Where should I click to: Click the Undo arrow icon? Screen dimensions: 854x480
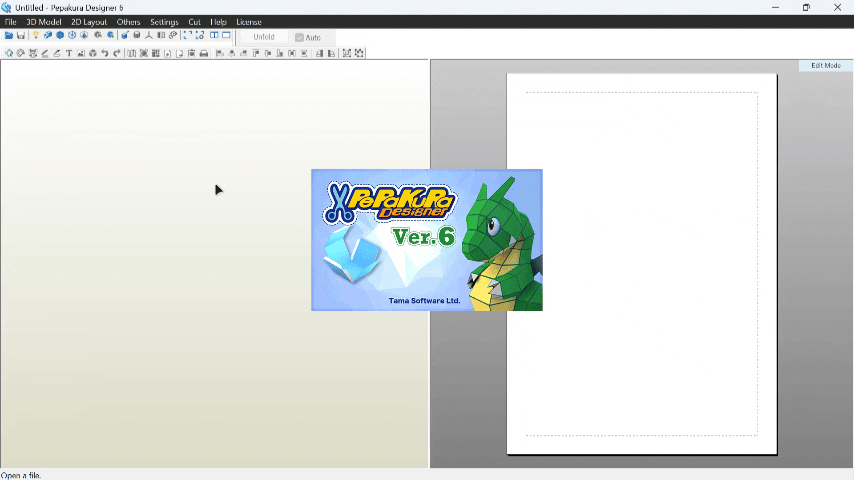(x=105, y=53)
